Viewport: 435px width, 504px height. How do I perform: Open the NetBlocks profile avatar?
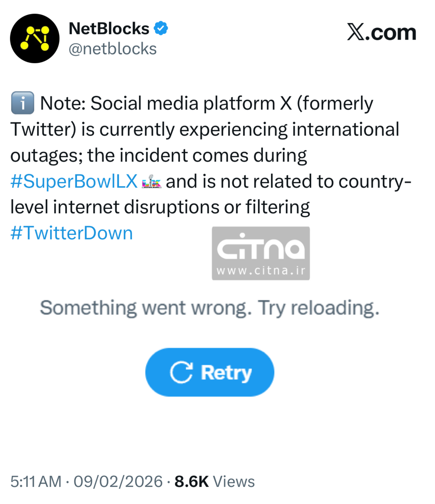(34, 38)
